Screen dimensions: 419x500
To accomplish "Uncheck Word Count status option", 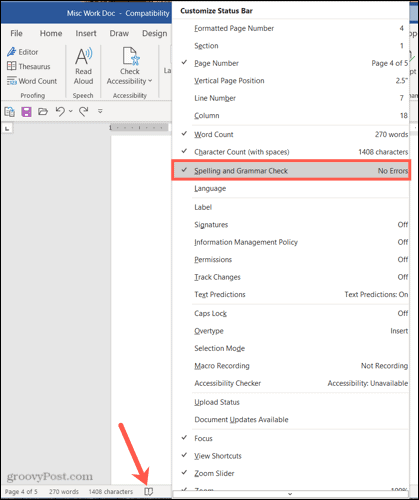I will (291, 134).
